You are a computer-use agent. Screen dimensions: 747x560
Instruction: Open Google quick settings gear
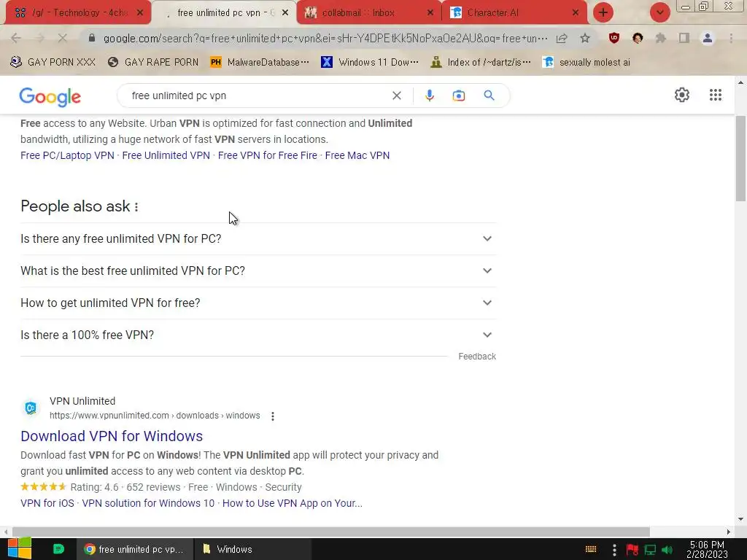click(682, 95)
